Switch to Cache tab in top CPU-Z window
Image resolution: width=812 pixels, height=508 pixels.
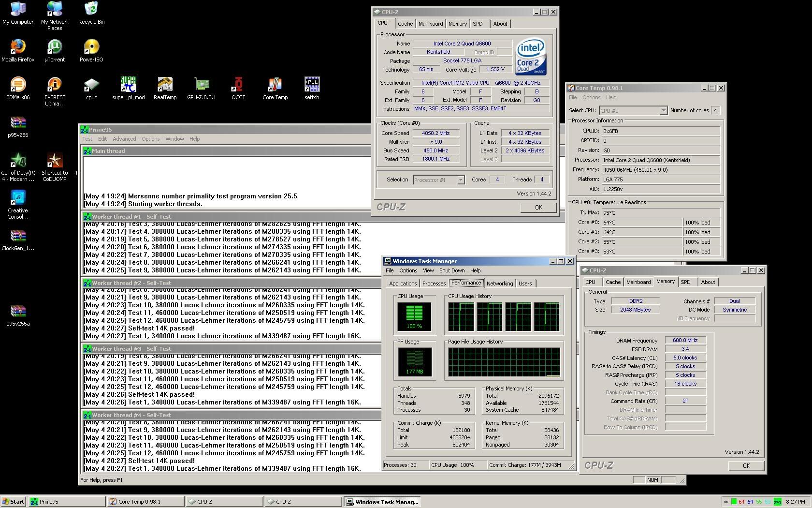405,24
